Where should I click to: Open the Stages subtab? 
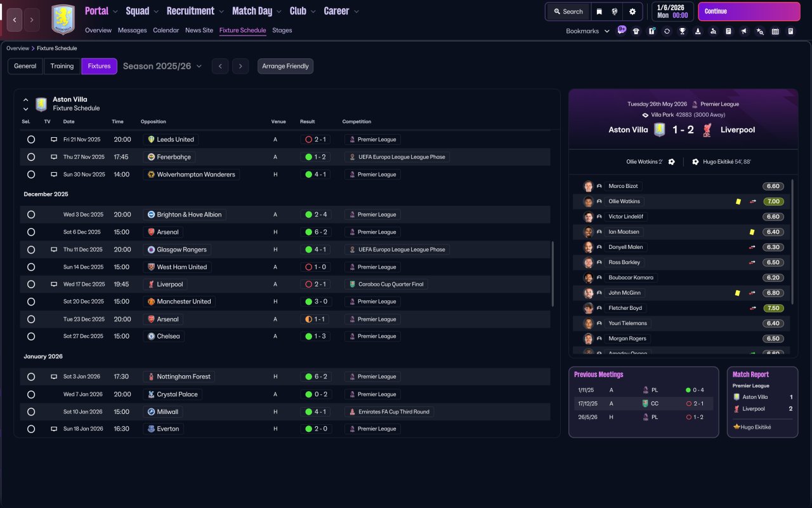[282, 30]
